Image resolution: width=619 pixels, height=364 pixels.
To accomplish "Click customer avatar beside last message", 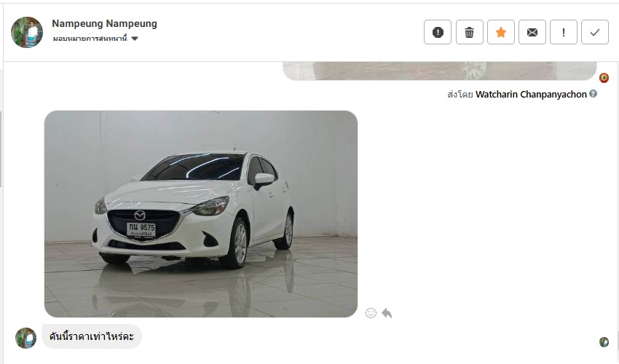I will click(x=25, y=338).
